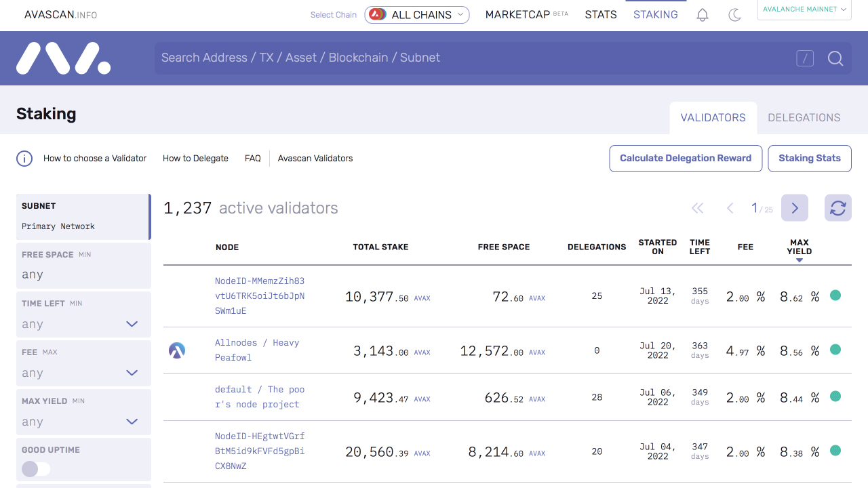This screenshot has width=868, height=488.
Task: Click Calculate Delegation Reward button
Action: [686, 159]
